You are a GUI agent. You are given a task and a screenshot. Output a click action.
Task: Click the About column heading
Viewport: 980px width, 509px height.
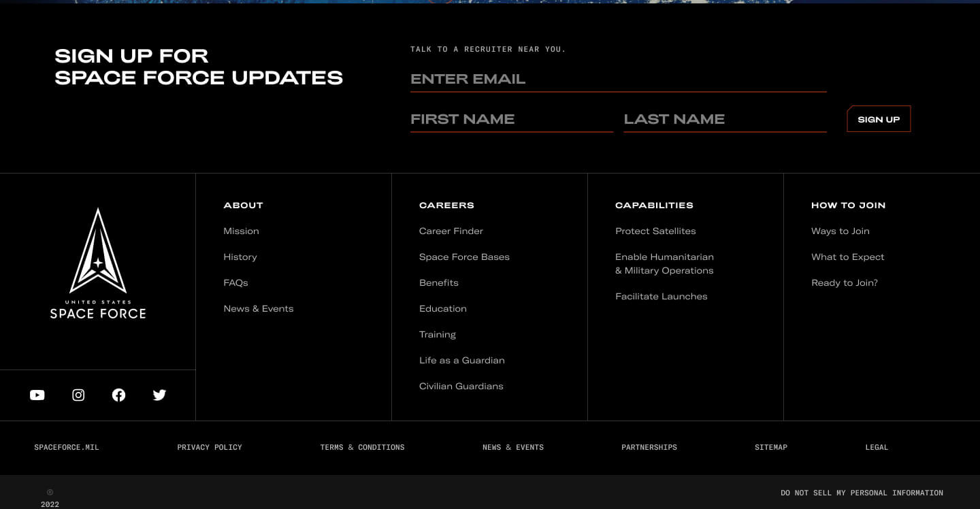(x=243, y=206)
